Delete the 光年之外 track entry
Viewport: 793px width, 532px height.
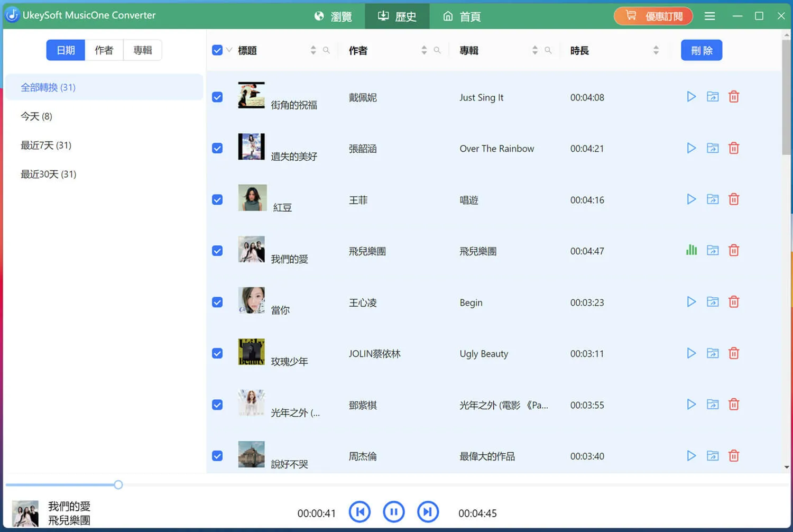pos(734,405)
